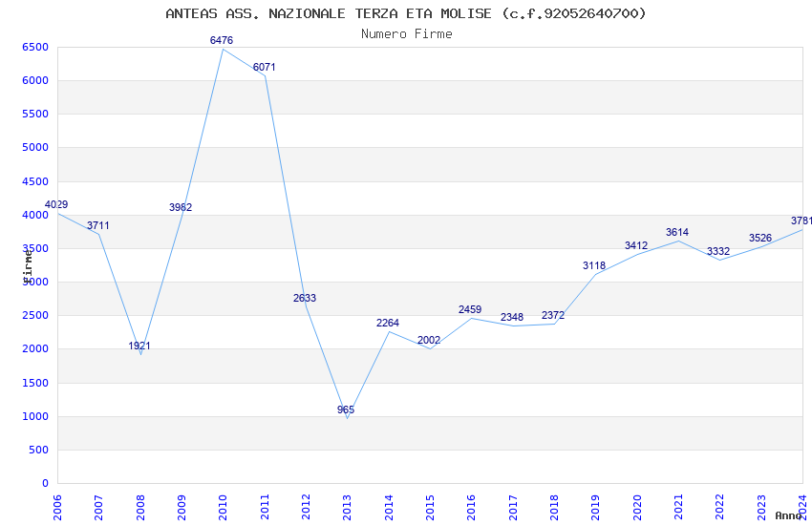The height and width of the screenshot is (525, 812).
Task: Click the Anno axis label
Action: point(788,515)
